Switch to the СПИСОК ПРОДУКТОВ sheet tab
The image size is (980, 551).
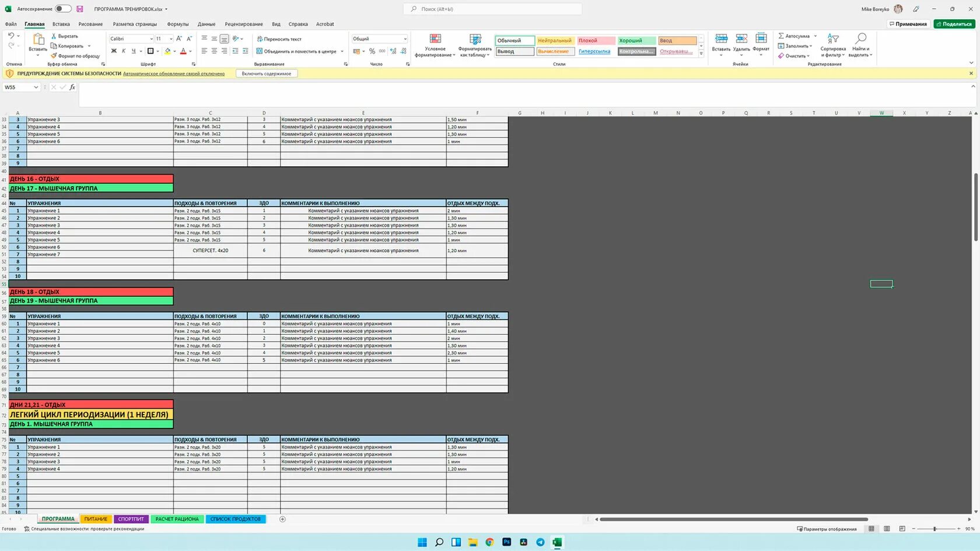(x=236, y=519)
